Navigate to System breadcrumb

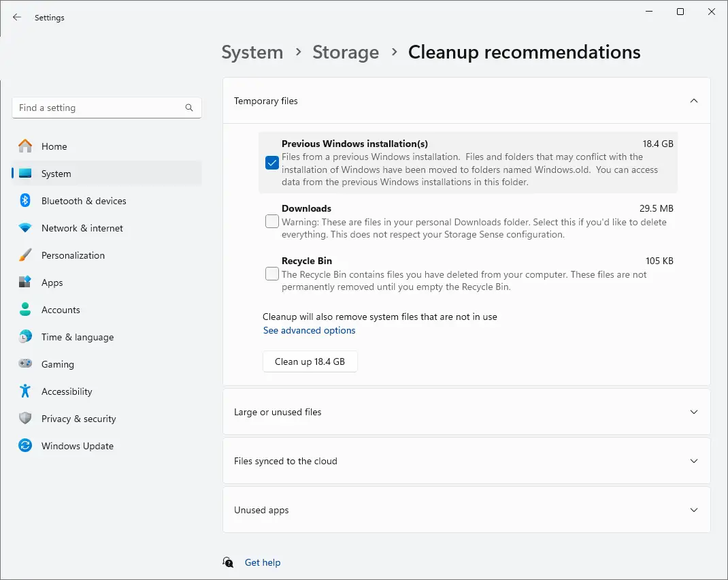pos(252,52)
